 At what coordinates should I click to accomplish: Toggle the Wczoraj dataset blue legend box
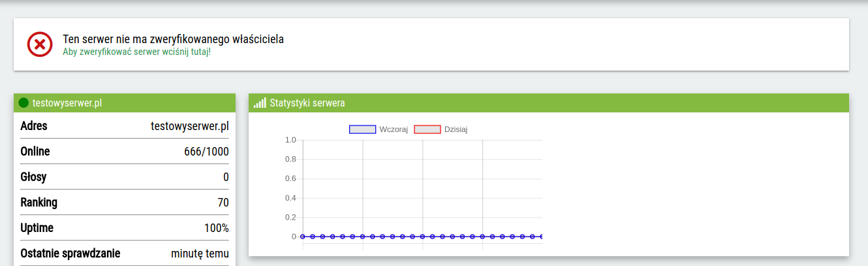[x=362, y=129]
